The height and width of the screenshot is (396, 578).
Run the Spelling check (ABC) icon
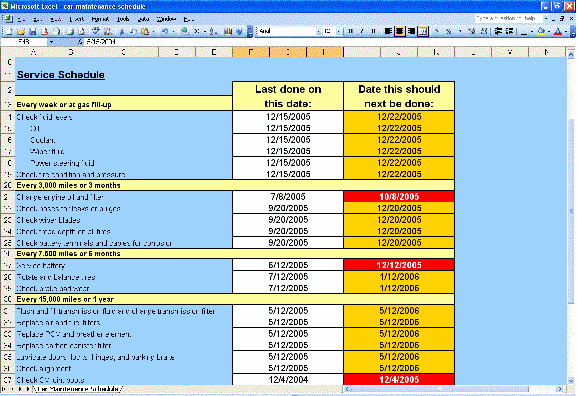pos(96,31)
